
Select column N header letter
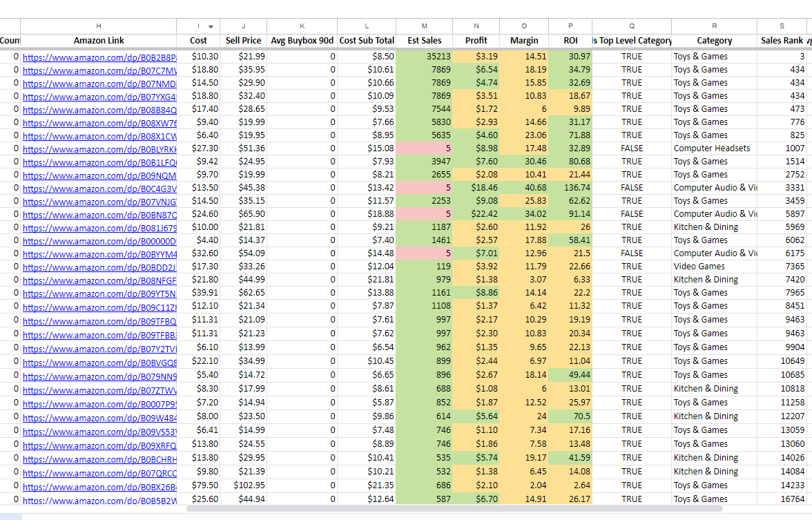476,26
